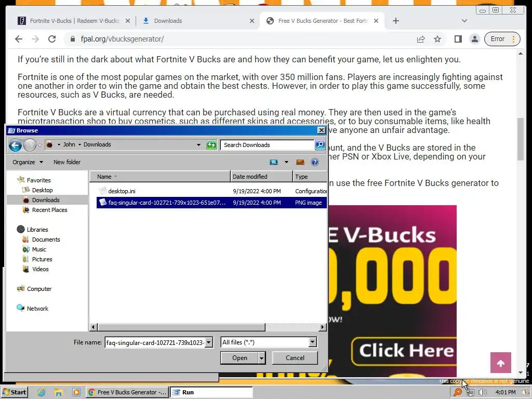Open new tab in Chrome
This screenshot has width=532, height=399.
[x=395, y=21]
